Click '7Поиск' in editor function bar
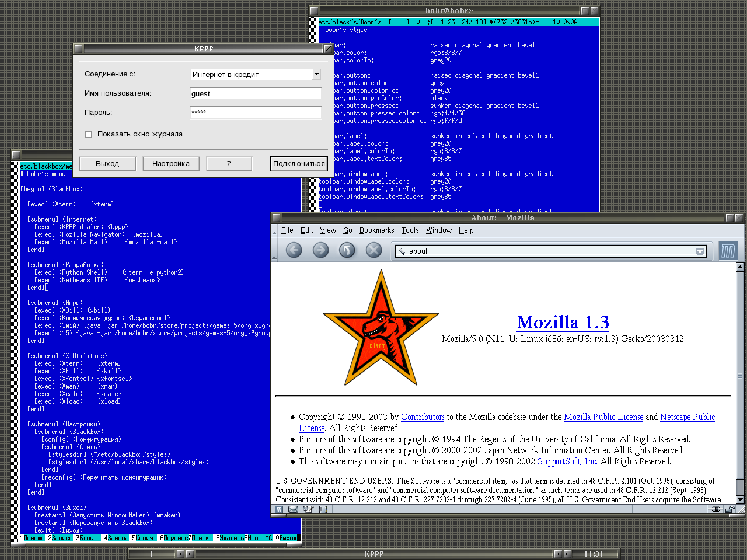Viewport: 747px width, 560px height. pyautogui.click(x=199, y=538)
